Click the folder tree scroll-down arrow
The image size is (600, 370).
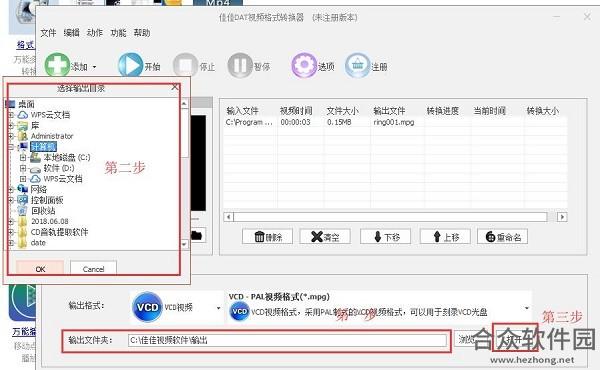click(184, 244)
